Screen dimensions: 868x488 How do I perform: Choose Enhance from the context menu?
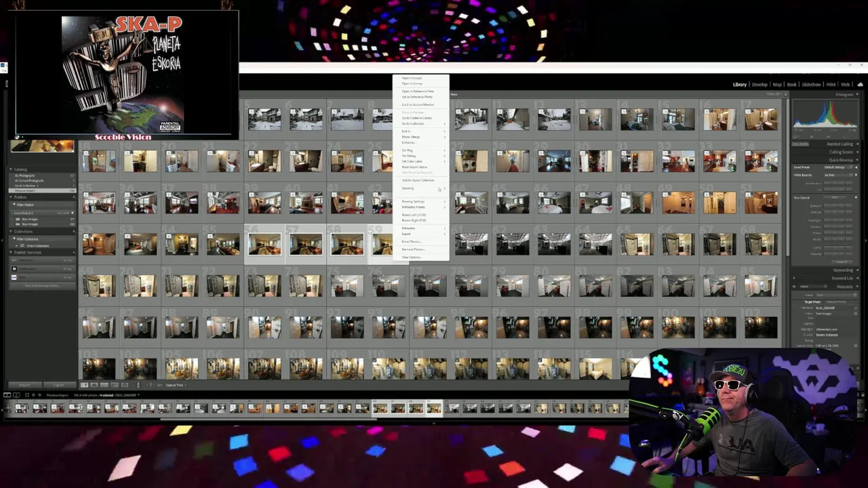420,142
